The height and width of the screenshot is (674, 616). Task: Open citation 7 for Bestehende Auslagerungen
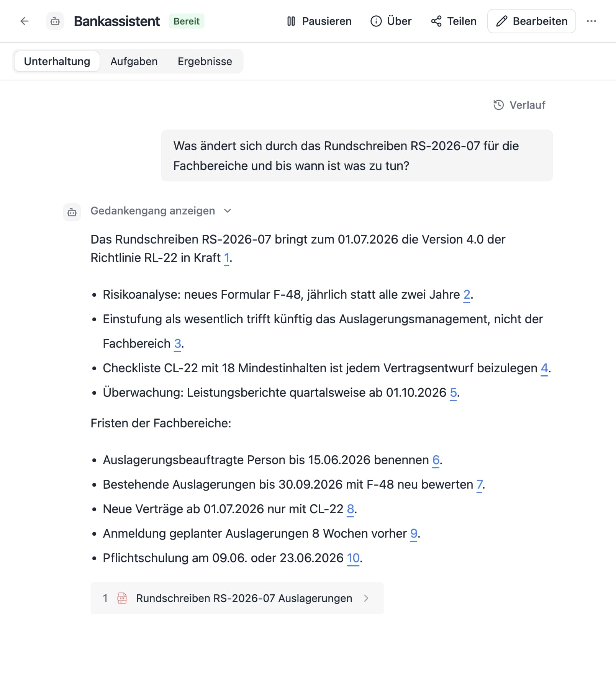479,484
